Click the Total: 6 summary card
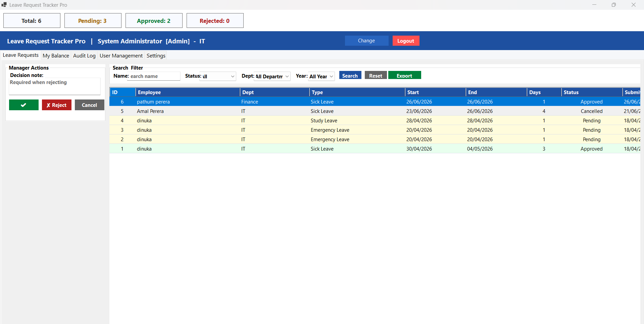Image resolution: width=644 pixels, height=324 pixels. point(32,21)
